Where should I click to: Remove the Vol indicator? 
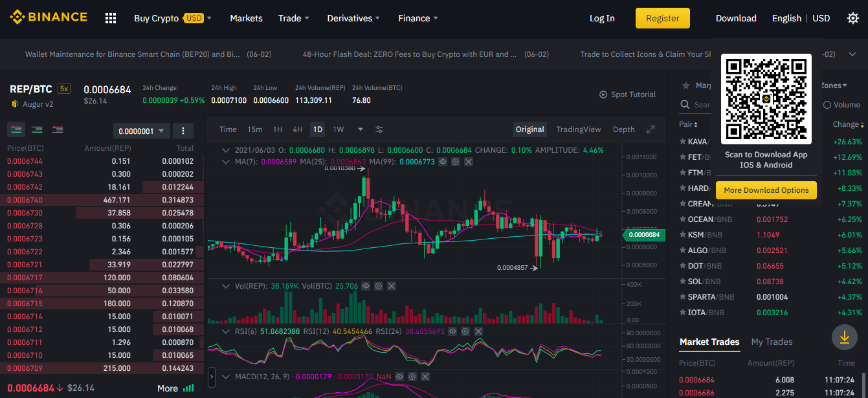coord(392,285)
